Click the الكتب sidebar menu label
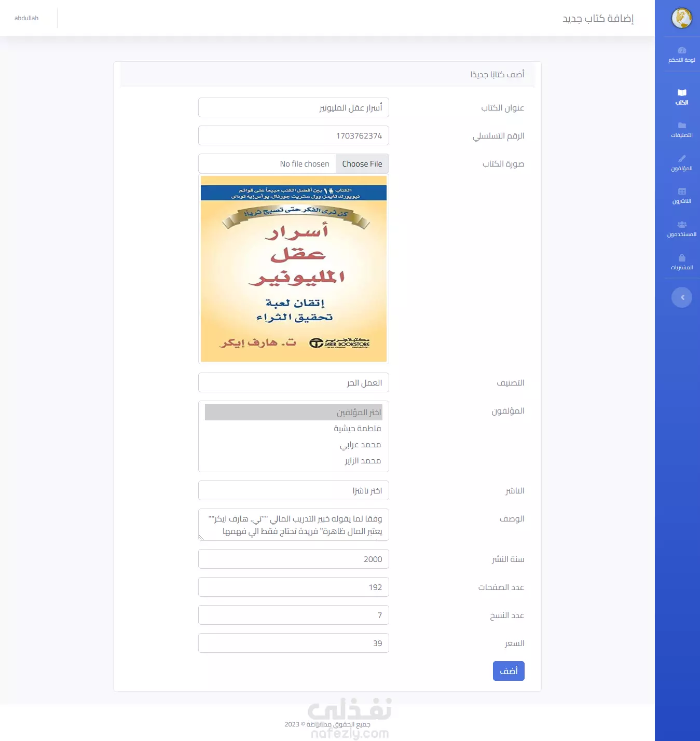The image size is (700, 741). [x=682, y=103]
